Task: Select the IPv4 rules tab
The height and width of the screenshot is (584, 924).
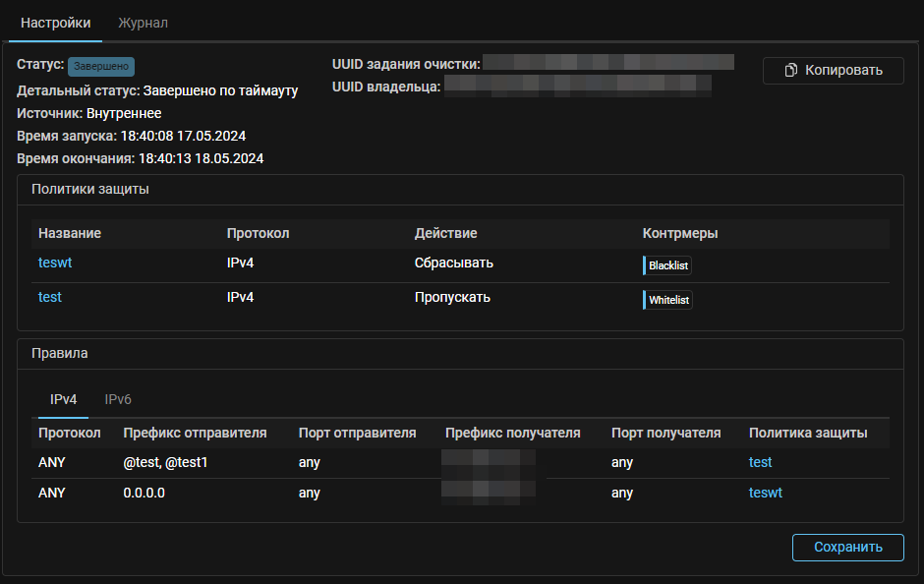Action: pyautogui.click(x=64, y=399)
